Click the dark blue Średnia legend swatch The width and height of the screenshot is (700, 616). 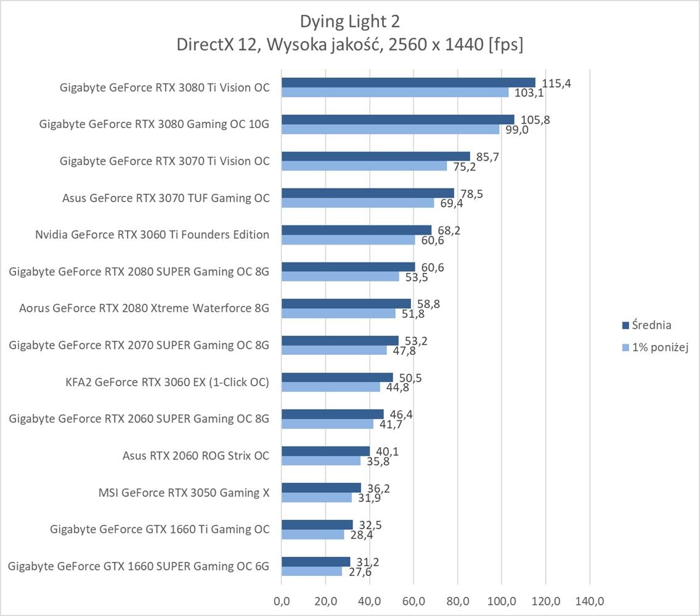point(626,325)
